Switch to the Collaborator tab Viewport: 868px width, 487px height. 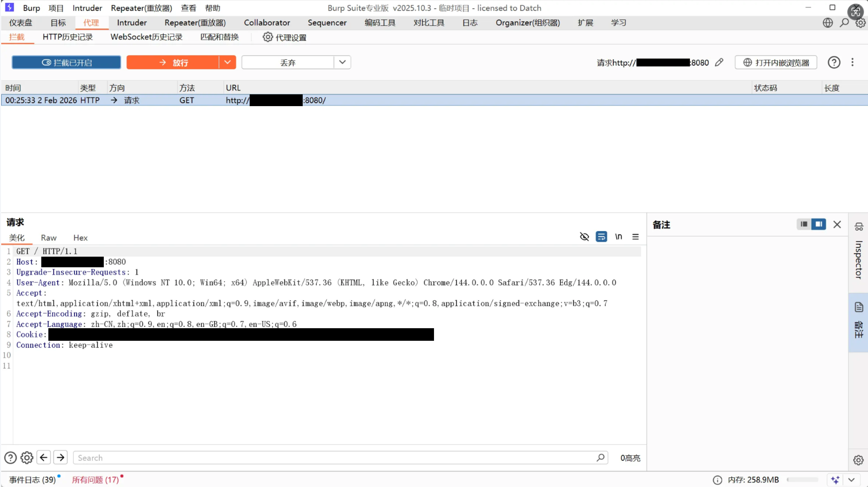(x=267, y=23)
